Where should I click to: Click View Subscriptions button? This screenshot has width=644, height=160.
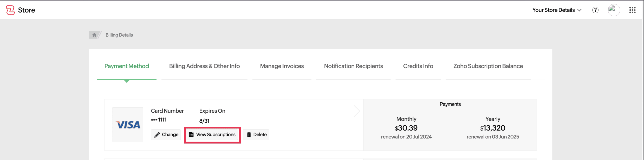pyautogui.click(x=212, y=135)
